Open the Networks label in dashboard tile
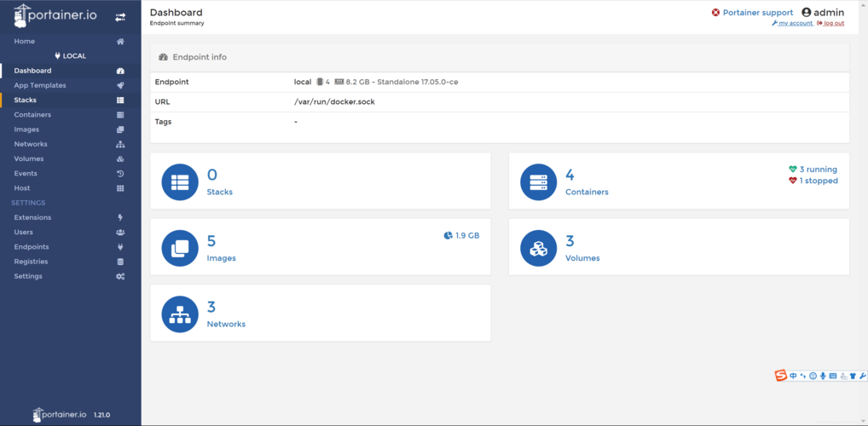 pyautogui.click(x=227, y=325)
